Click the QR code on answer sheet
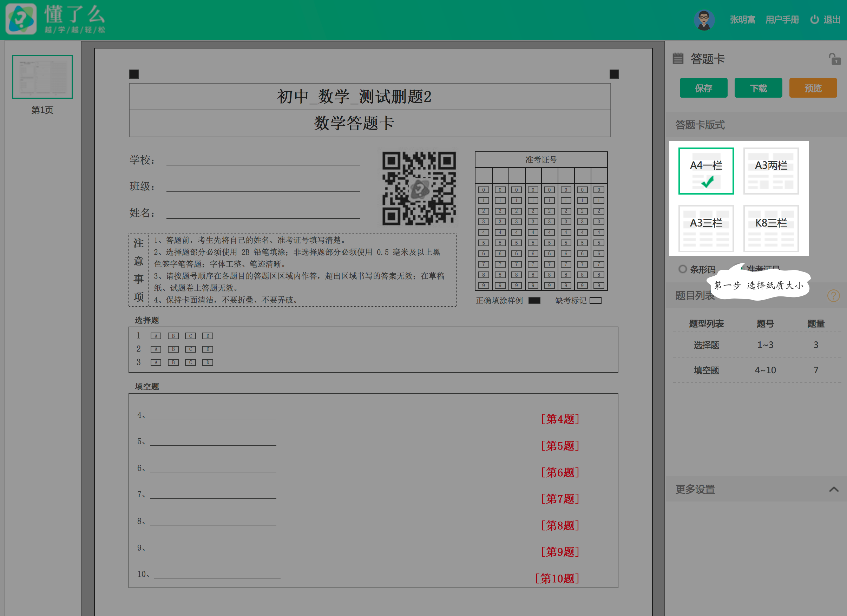The image size is (847, 616). pyautogui.click(x=419, y=188)
